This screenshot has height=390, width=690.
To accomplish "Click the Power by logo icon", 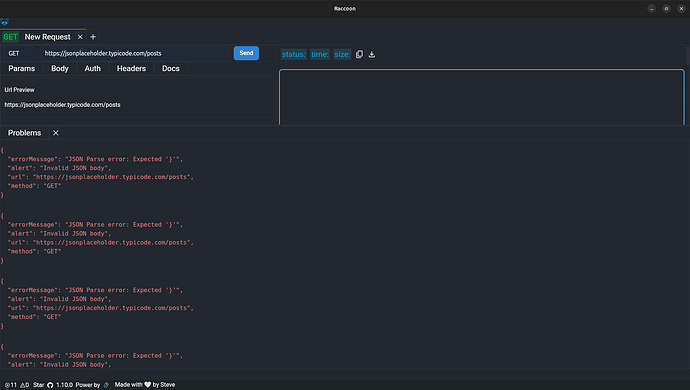I will 106,385.
